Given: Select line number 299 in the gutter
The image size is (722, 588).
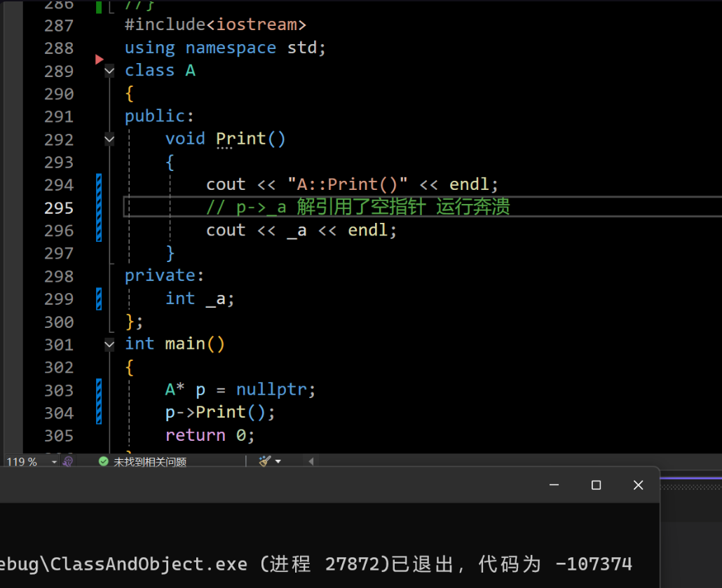Looking at the screenshot, I should tap(59, 299).
